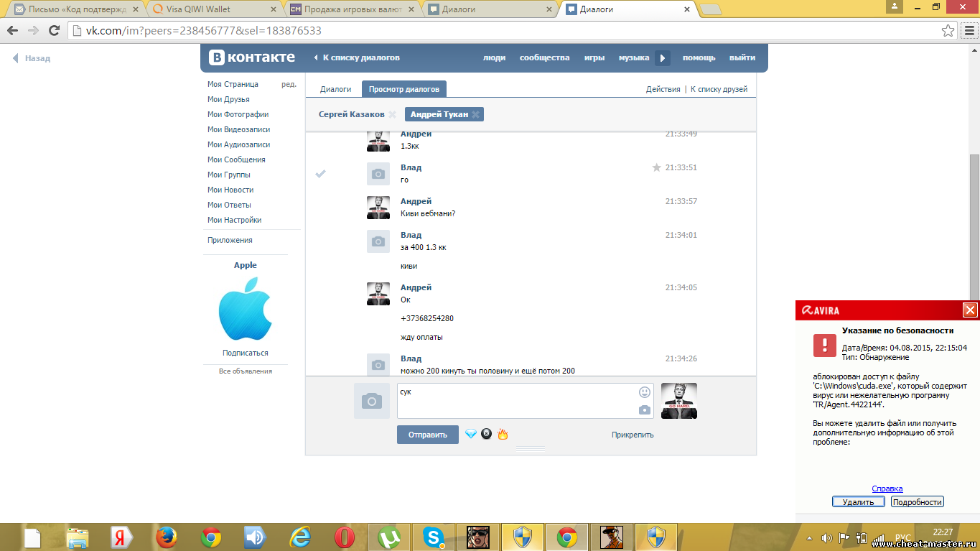Open the Справка link in Avira popup
This screenshot has height=551, width=980.
887,489
